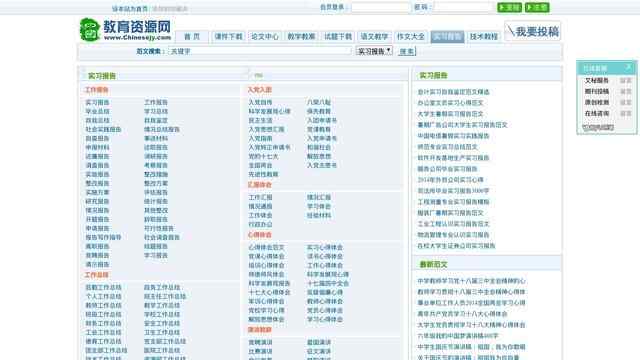Open the 论文中心 nav tab
Viewport: 640px width, 360px height.
(x=264, y=36)
